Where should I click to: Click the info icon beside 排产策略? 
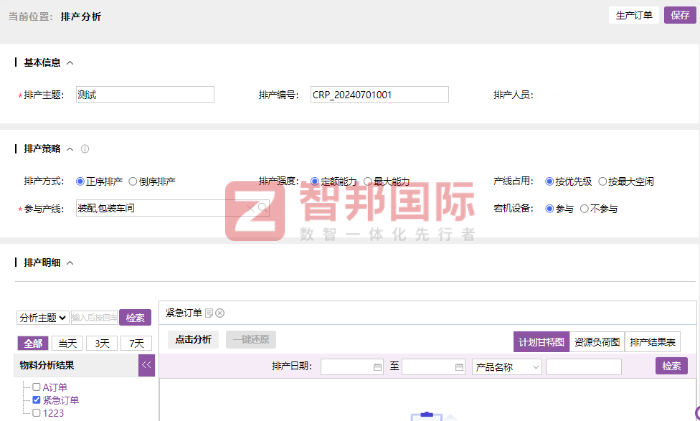point(85,149)
